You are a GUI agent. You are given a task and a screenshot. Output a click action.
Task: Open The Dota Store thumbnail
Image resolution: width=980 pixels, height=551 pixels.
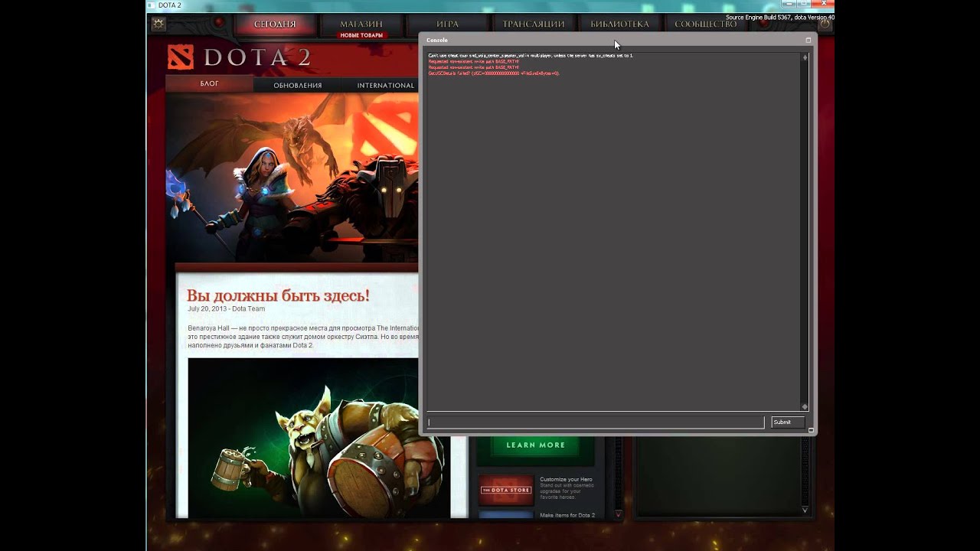click(506, 491)
